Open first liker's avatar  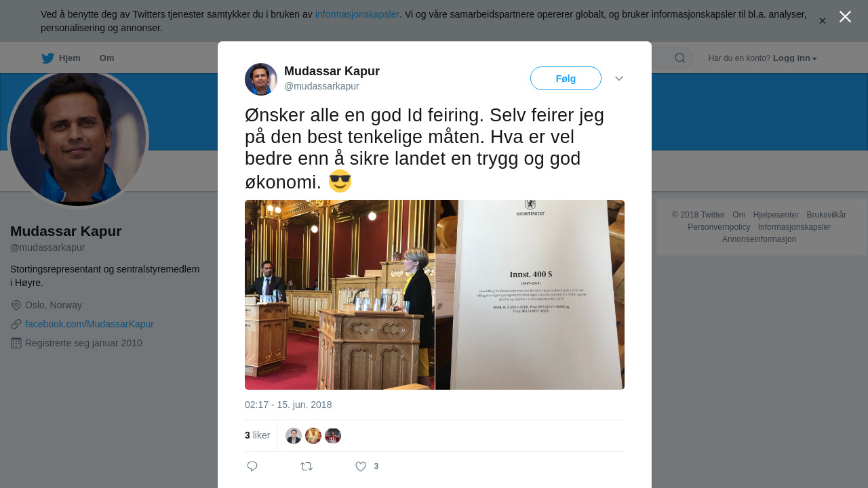294,436
